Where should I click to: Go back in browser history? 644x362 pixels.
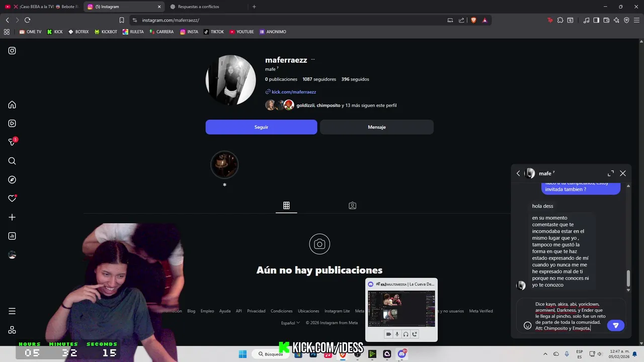click(x=7, y=20)
